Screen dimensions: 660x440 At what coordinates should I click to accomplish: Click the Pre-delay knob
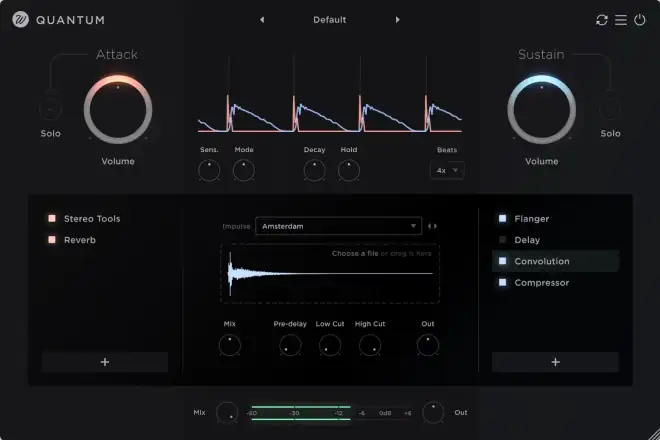[290, 345]
